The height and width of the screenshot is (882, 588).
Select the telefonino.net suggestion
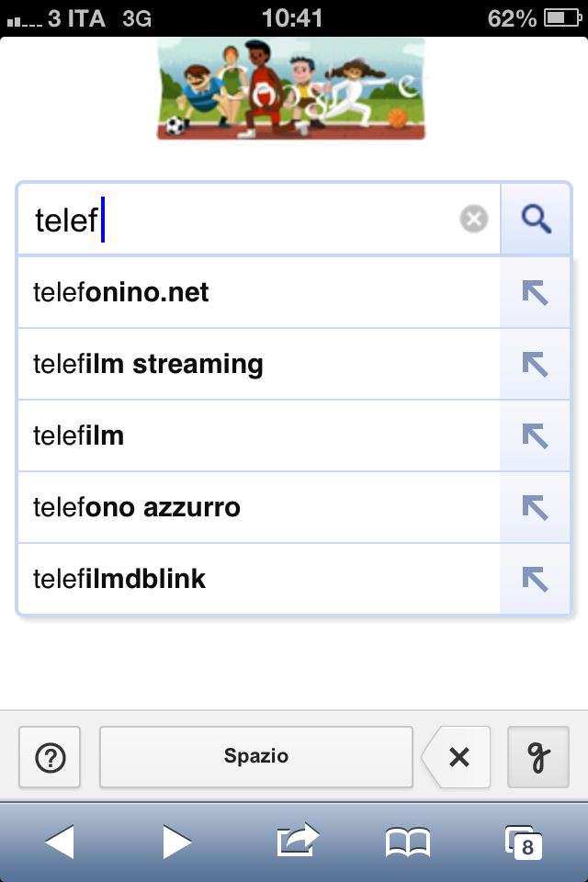259,292
